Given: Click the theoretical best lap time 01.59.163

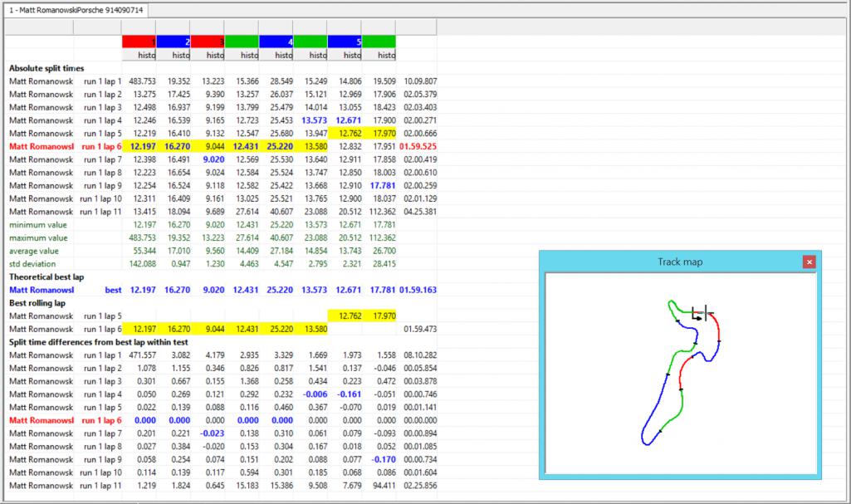Looking at the screenshot, I should click(x=418, y=290).
